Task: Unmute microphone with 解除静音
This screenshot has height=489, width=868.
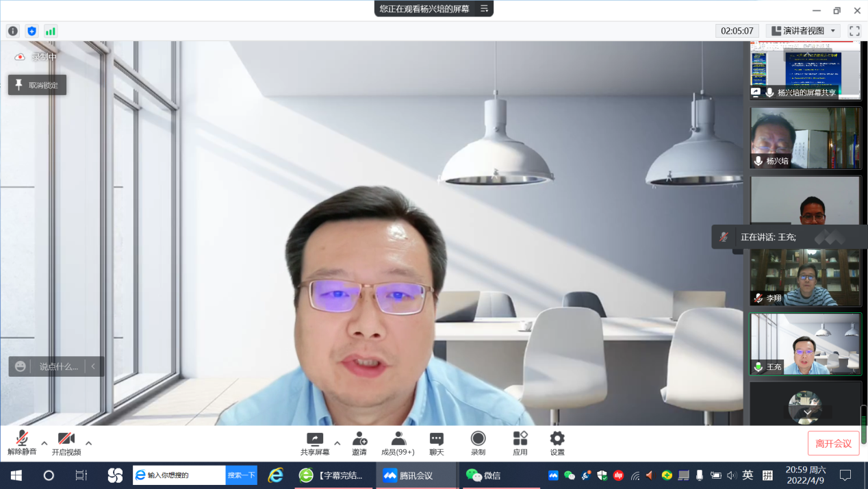Action: (x=22, y=443)
